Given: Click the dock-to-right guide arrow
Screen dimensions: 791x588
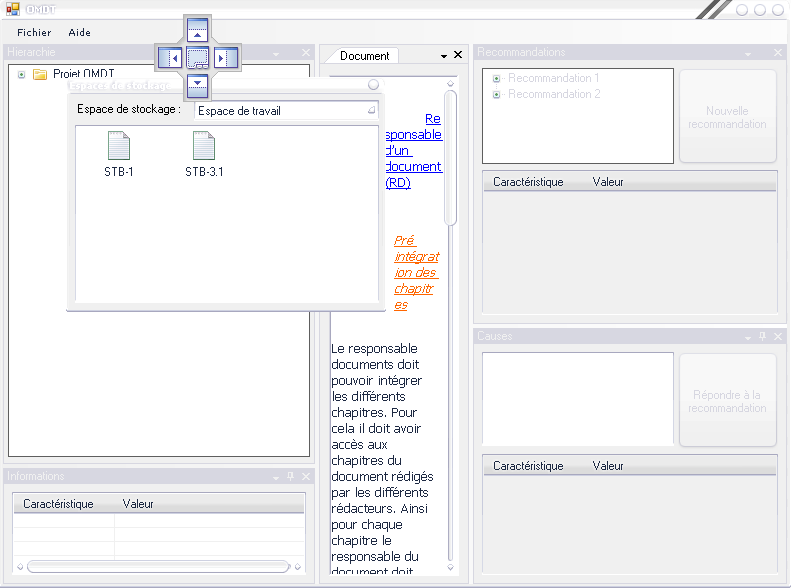Looking at the screenshot, I should click(226, 58).
